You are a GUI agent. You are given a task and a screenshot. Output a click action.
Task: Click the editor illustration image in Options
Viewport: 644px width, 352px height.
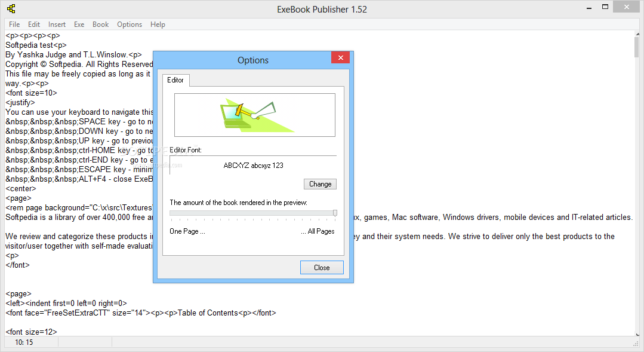[255, 115]
